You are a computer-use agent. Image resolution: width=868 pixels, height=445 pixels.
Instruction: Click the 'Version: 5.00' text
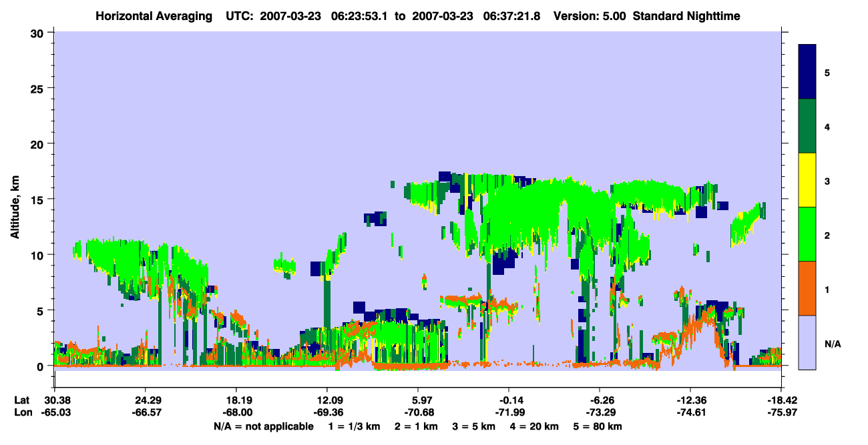(x=590, y=15)
